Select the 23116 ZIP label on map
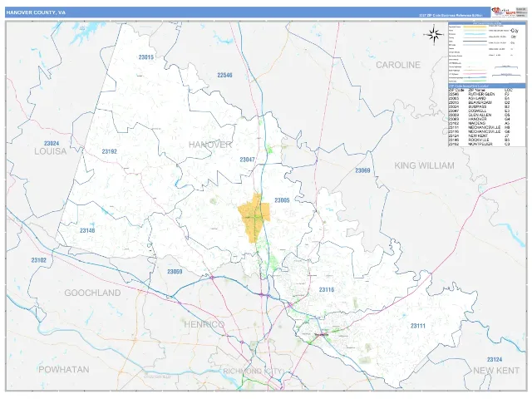The width and height of the screenshot is (532, 399). click(327, 290)
